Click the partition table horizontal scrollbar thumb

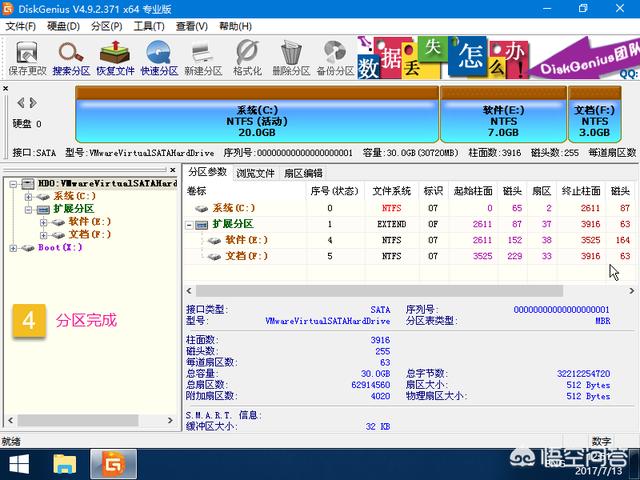(x=379, y=291)
